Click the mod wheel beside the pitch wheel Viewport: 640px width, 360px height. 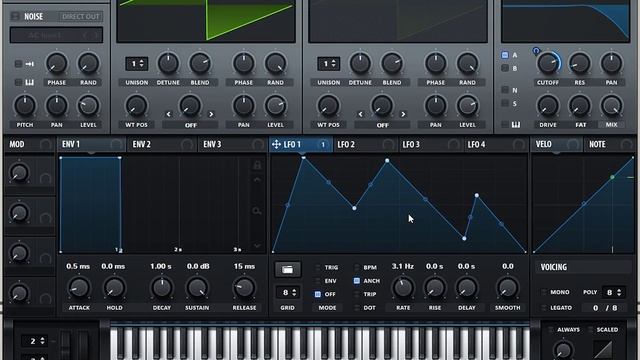point(83,345)
